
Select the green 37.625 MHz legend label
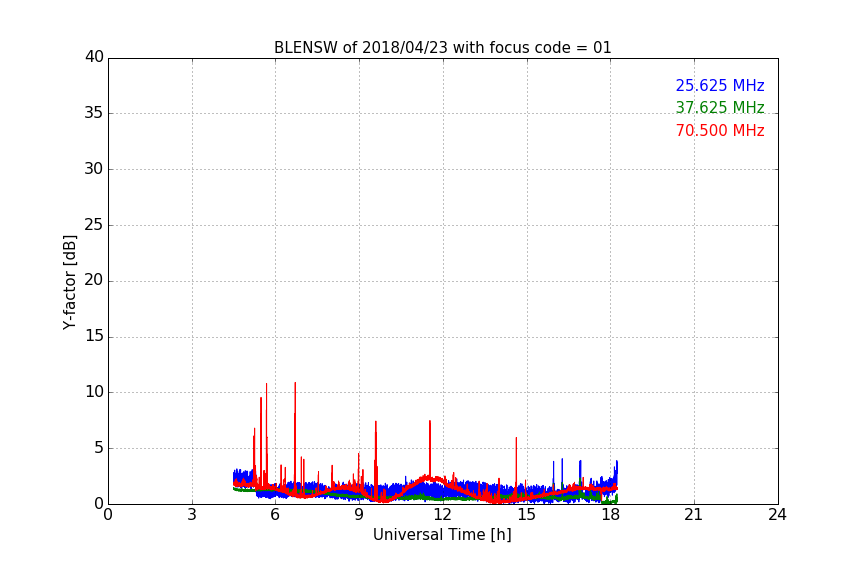point(720,107)
